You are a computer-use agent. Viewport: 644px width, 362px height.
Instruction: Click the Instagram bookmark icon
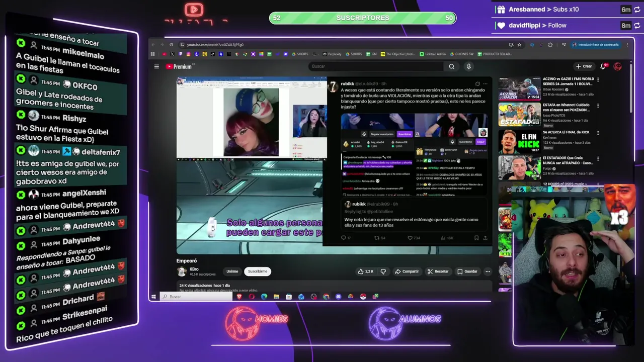[188, 54]
